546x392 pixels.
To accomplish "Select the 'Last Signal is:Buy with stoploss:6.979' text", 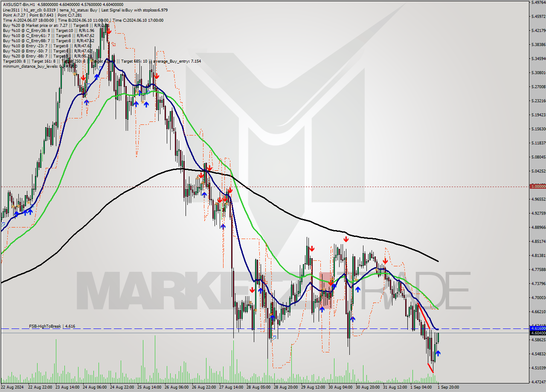I will [x=135, y=10].
